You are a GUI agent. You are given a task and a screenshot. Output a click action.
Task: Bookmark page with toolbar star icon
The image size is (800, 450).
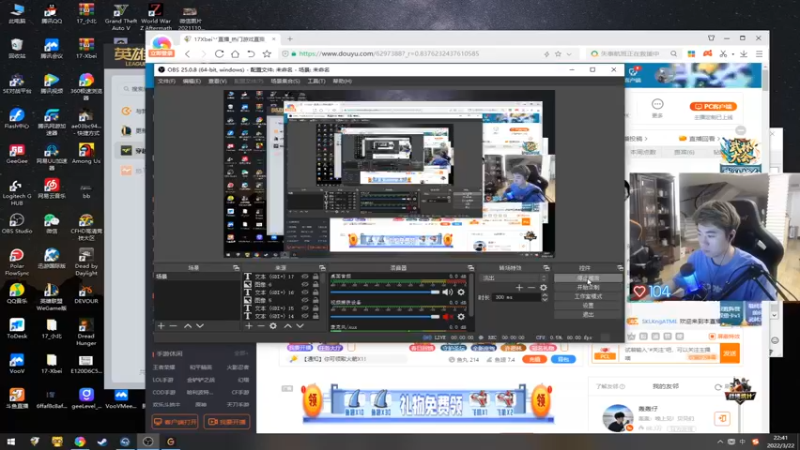[x=267, y=54]
